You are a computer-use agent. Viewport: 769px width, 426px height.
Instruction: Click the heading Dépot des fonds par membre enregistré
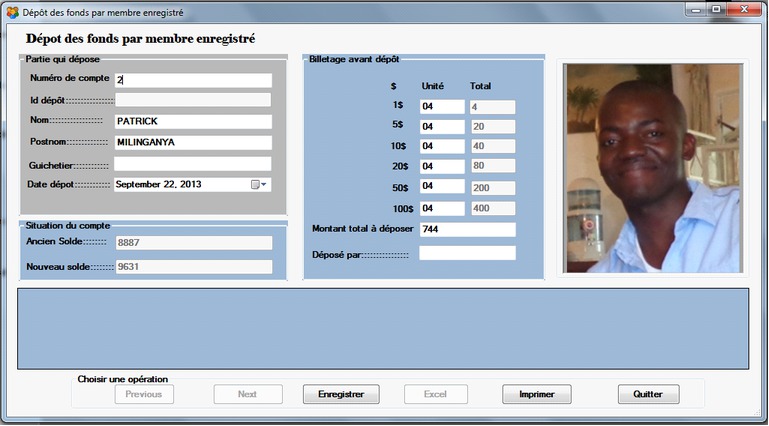coord(141,39)
